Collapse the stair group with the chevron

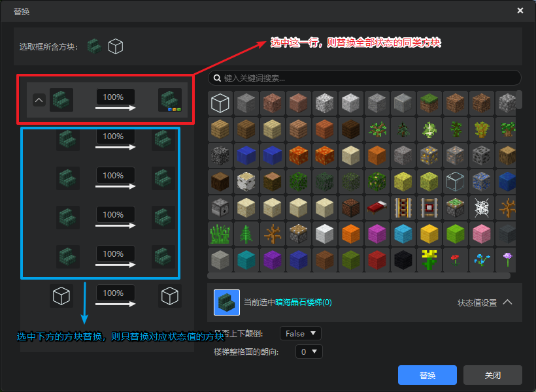tap(39, 100)
